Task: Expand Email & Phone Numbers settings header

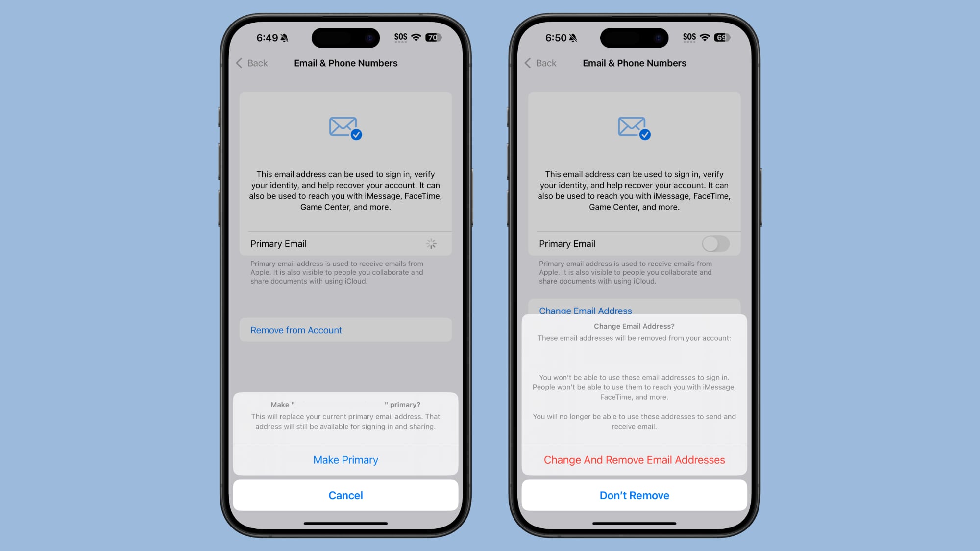Action: pos(345,63)
